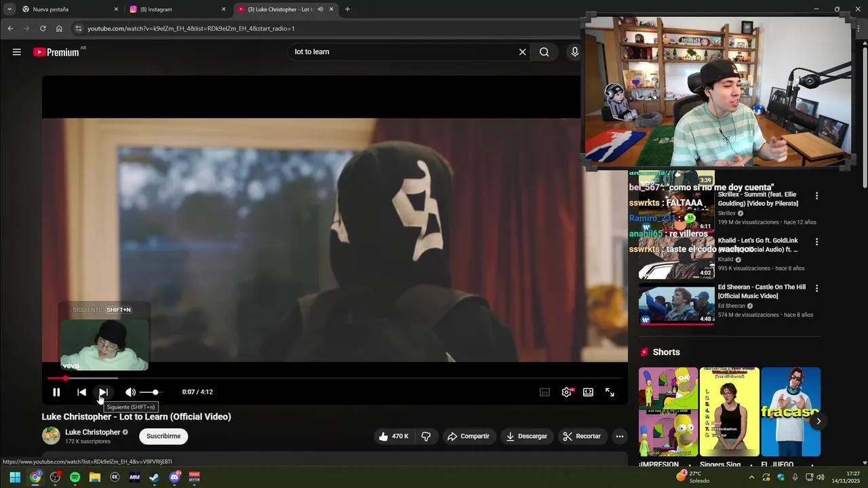Open a new browser tab

point(347,9)
